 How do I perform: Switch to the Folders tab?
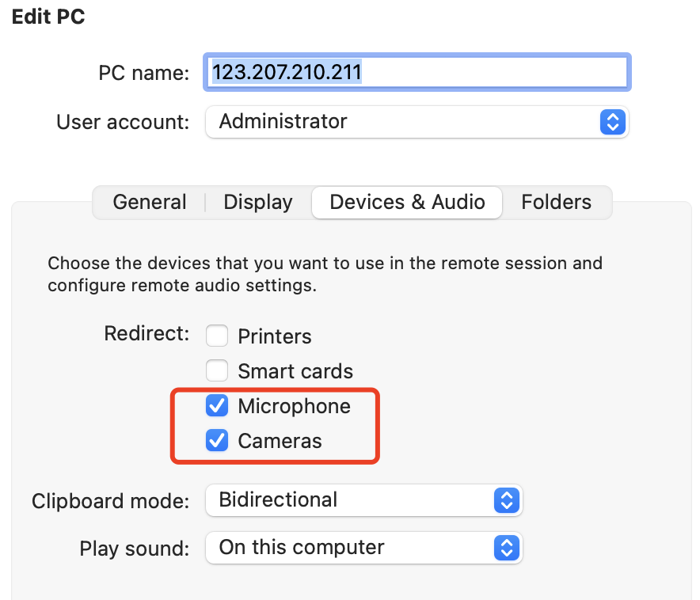556,202
